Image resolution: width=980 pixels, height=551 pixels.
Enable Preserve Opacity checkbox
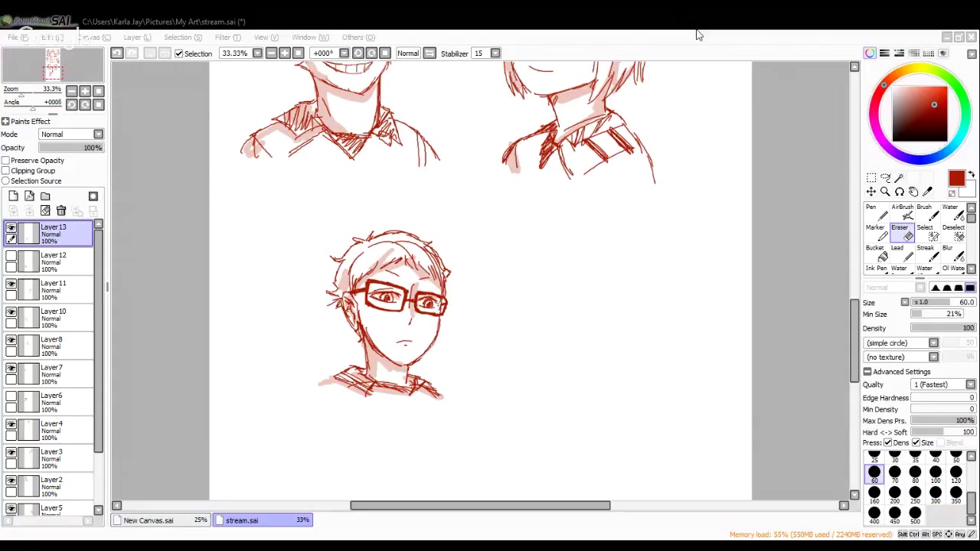[5, 161]
